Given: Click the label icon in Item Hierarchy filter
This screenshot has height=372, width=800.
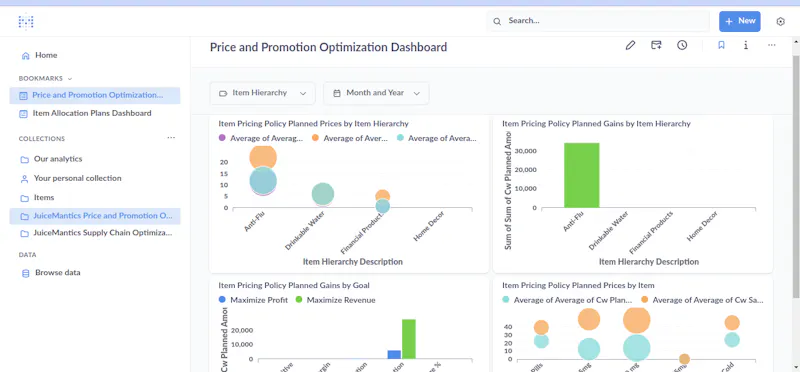Looking at the screenshot, I should 222,93.
